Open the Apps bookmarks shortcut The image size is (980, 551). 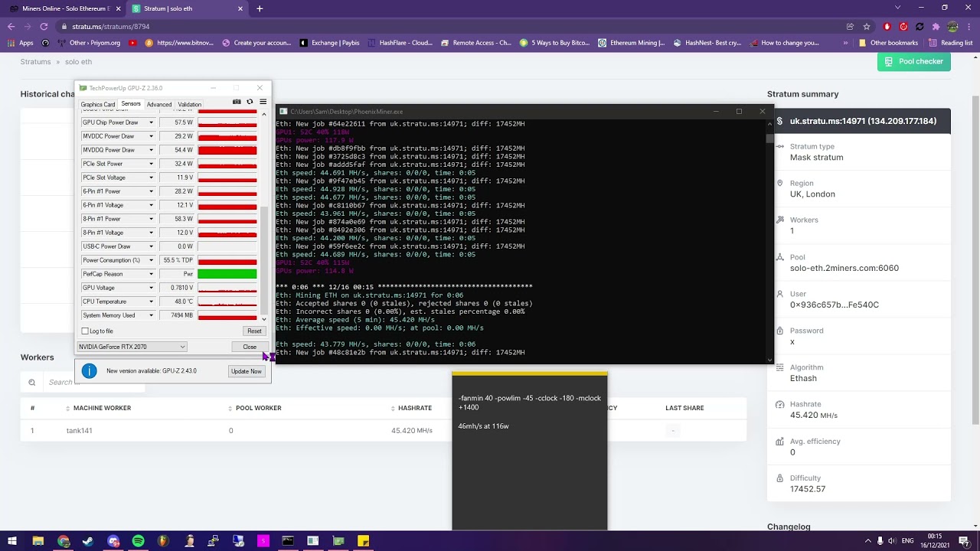tap(21, 43)
